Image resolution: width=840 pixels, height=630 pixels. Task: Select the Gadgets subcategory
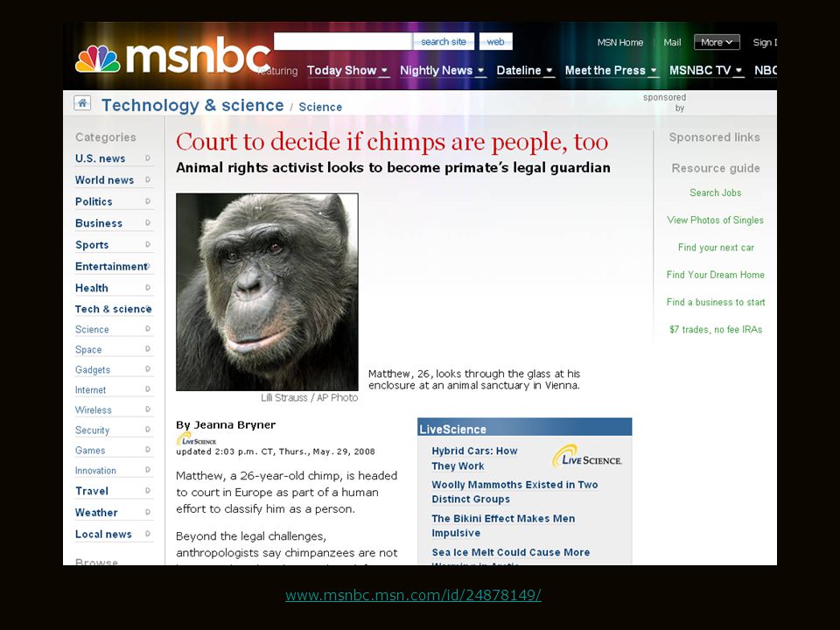[x=93, y=369]
